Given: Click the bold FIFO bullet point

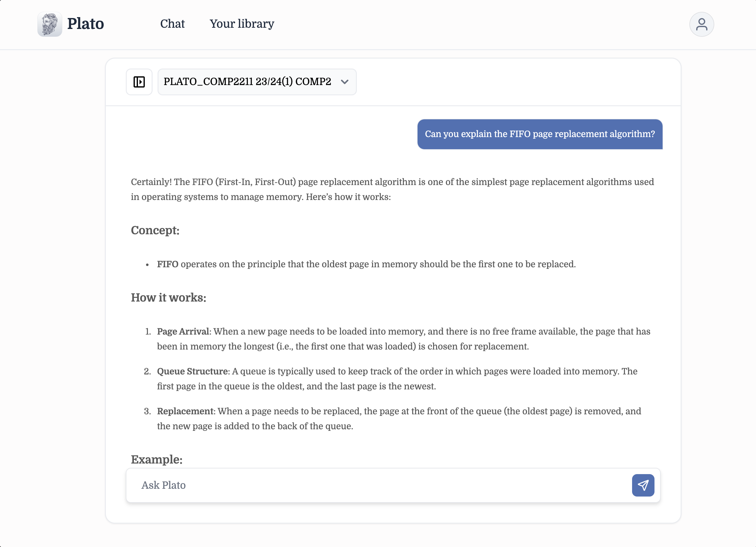Looking at the screenshot, I should pyautogui.click(x=168, y=264).
